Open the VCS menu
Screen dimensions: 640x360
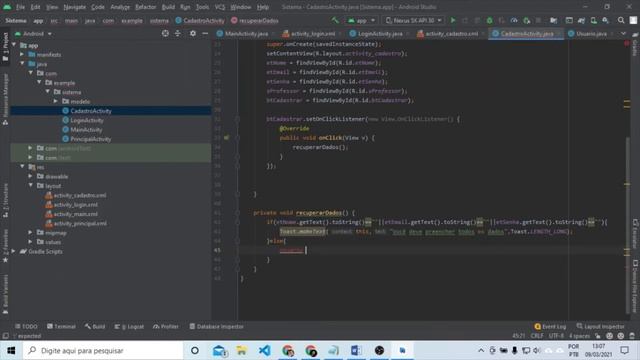(220, 7)
